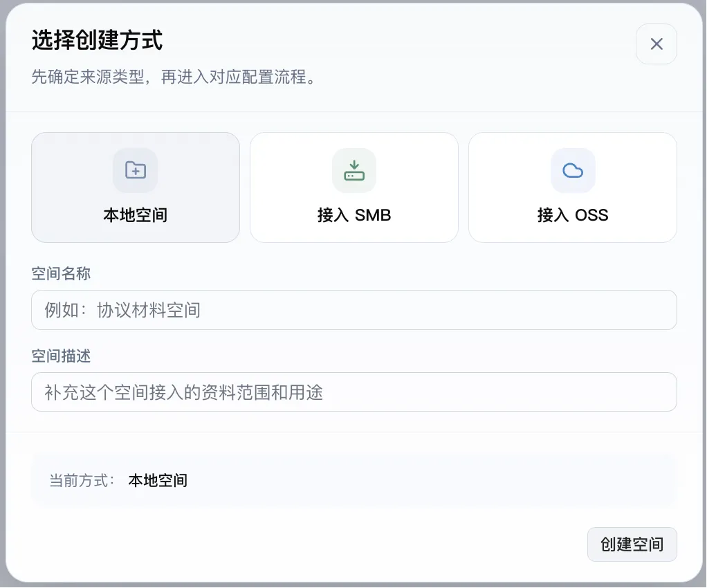
Task: Click the 本地空间 value in 当前方式 row
Action: point(158,481)
